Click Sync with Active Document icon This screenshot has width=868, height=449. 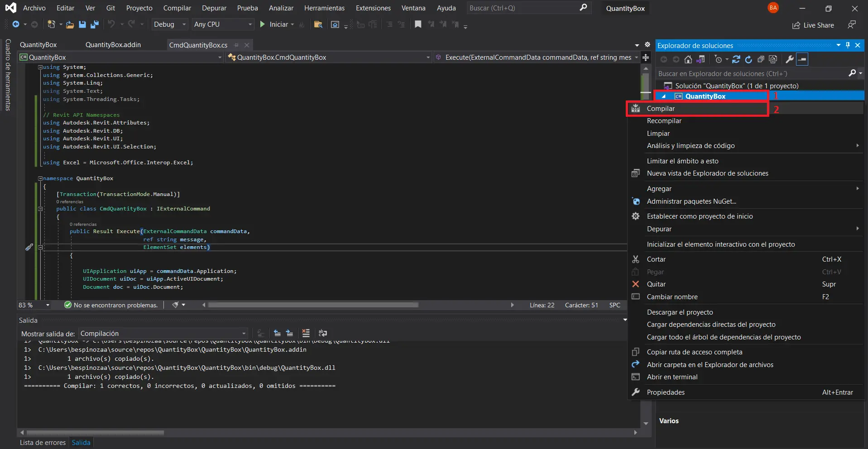click(736, 59)
